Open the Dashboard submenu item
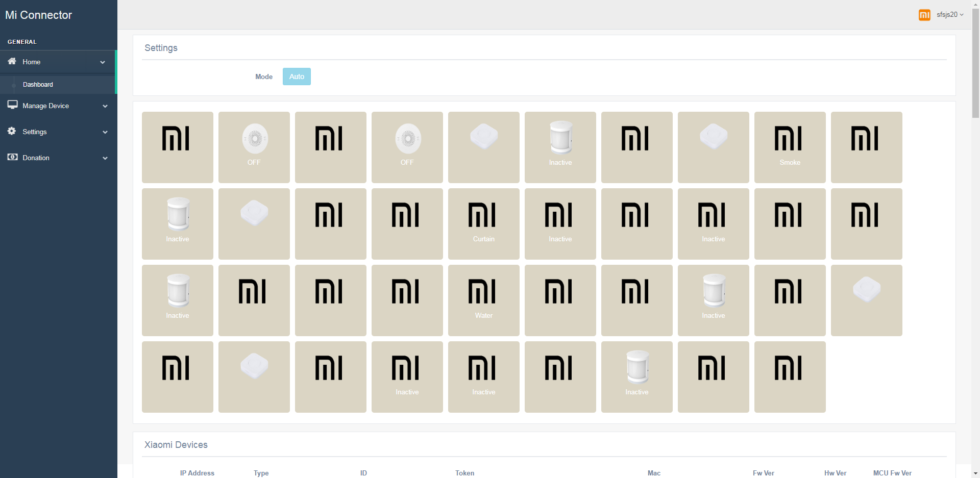Viewport: 980px width, 478px height. (38, 85)
